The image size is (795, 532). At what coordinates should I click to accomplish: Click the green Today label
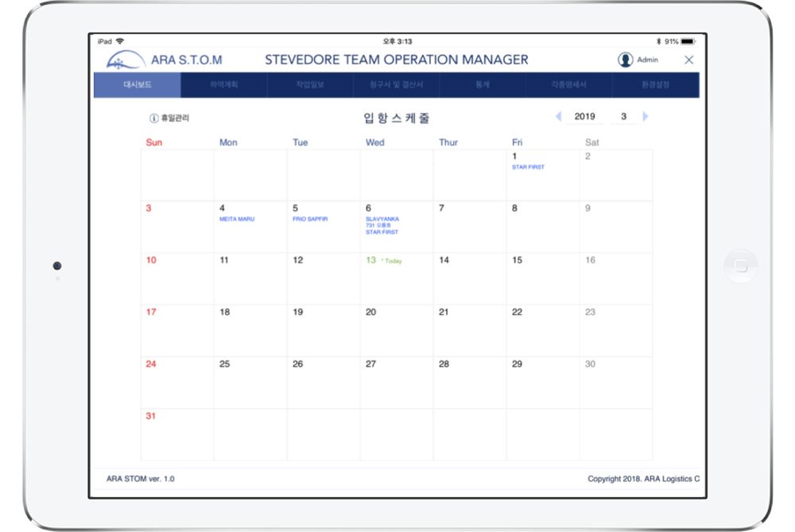click(x=393, y=261)
